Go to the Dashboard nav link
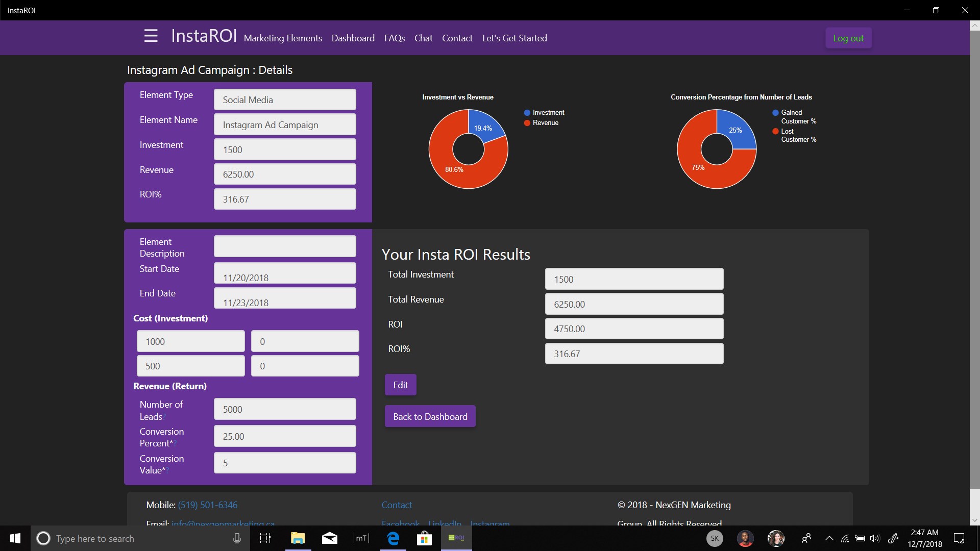980x551 pixels. click(x=353, y=38)
